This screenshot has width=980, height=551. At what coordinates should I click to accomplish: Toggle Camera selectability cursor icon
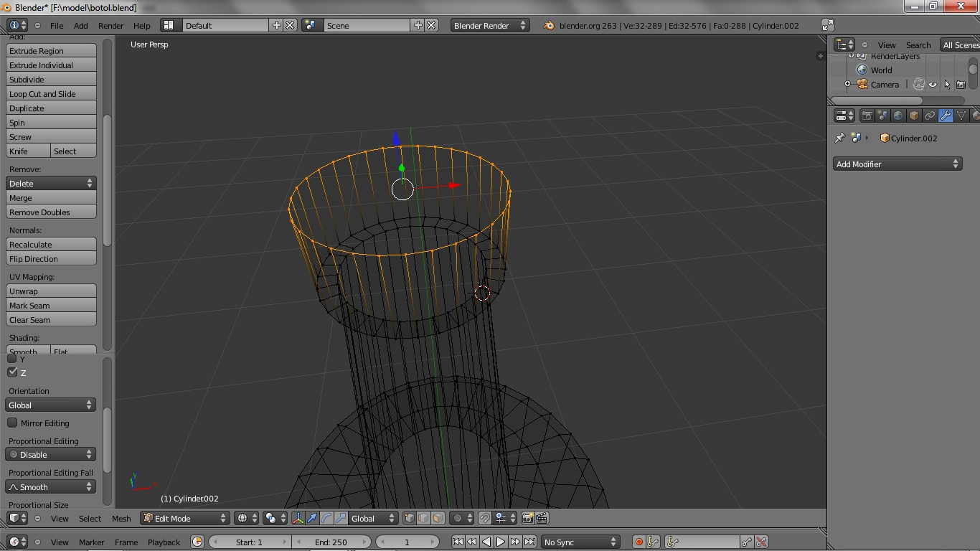pyautogui.click(x=947, y=85)
